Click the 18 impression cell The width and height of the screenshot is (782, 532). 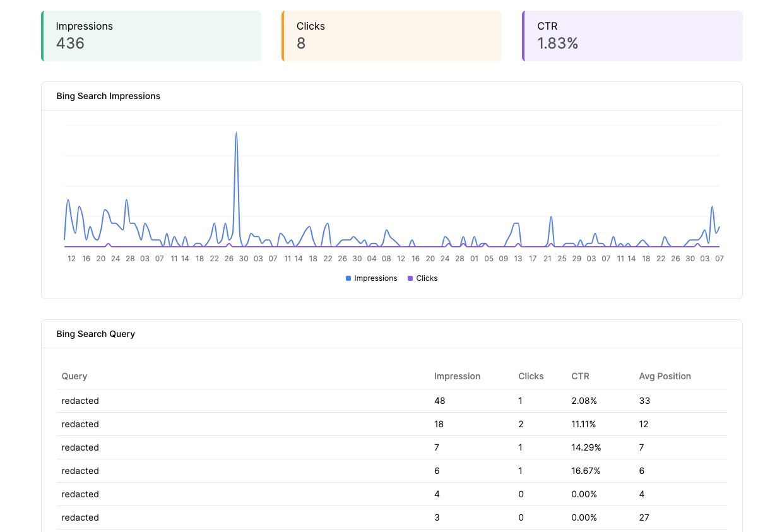(x=439, y=424)
